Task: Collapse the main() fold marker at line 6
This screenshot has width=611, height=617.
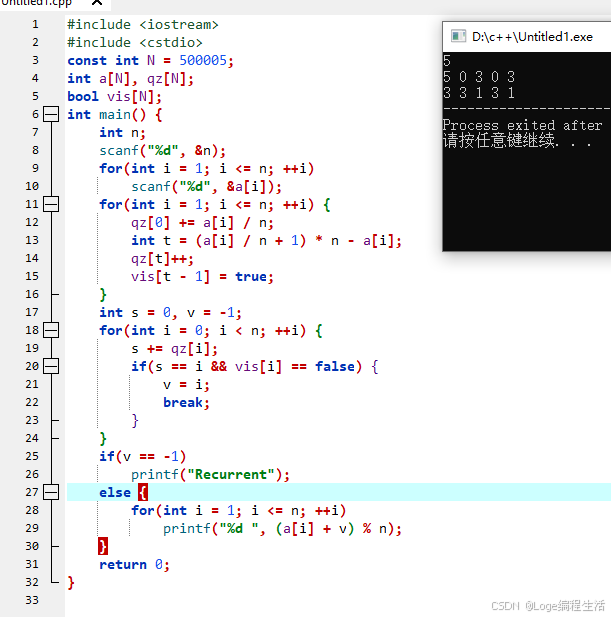Action: pos(51,115)
